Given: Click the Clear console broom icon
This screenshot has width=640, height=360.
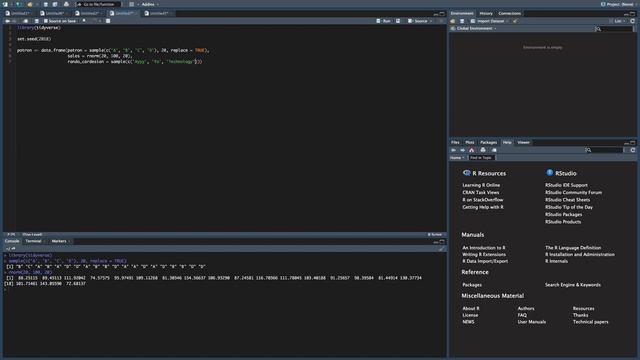Looking at the screenshot, I should 441,249.
